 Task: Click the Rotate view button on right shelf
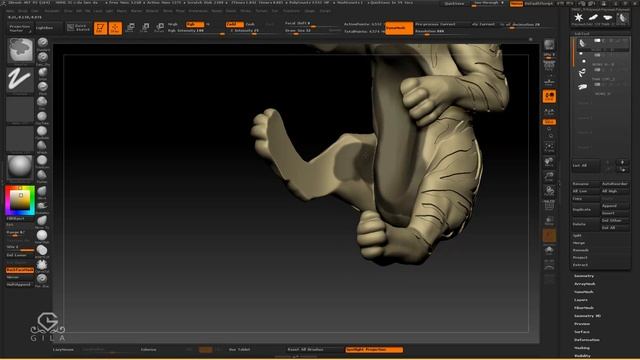(549, 191)
